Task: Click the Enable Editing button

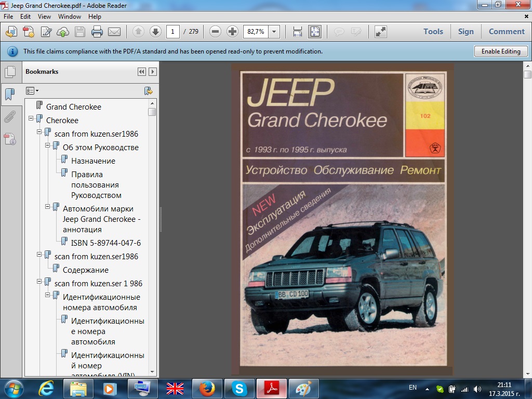Action: click(500, 51)
